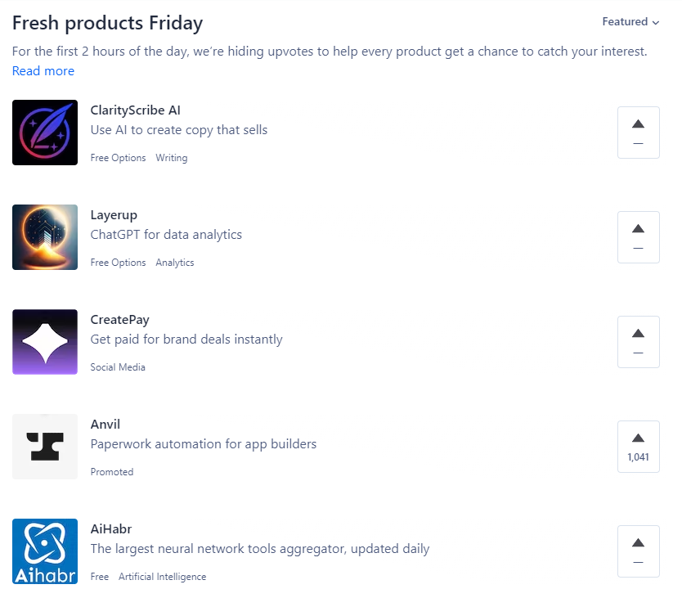
Task: Click the Read more link
Action: click(43, 71)
